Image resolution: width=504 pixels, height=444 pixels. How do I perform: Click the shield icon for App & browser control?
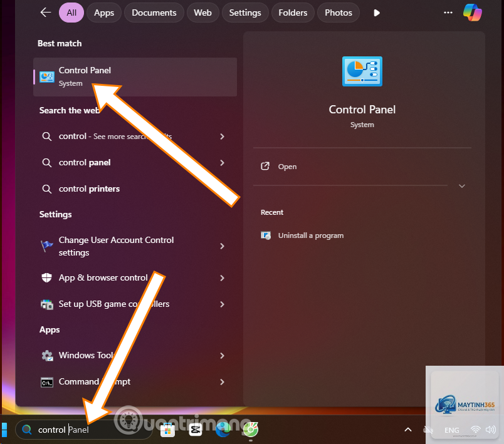click(x=47, y=277)
